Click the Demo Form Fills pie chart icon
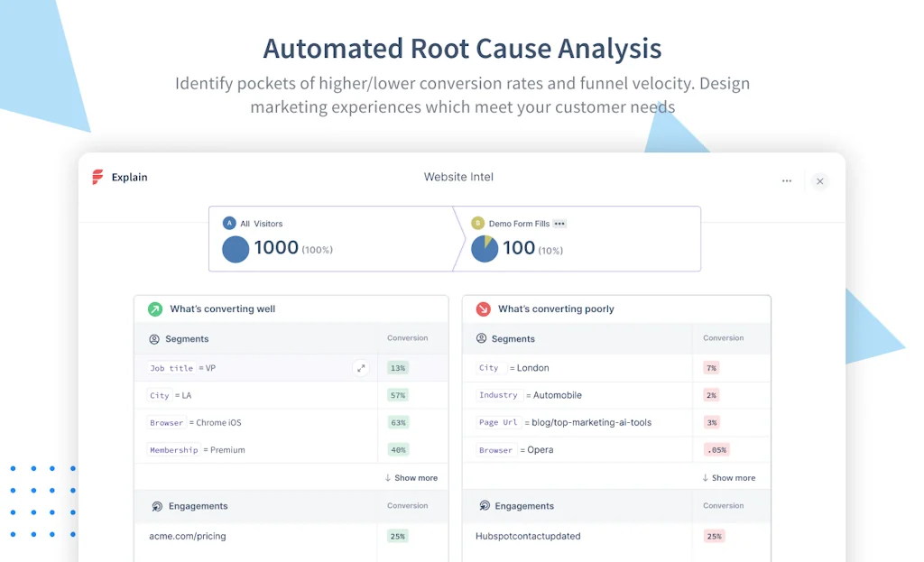 coord(485,247)
